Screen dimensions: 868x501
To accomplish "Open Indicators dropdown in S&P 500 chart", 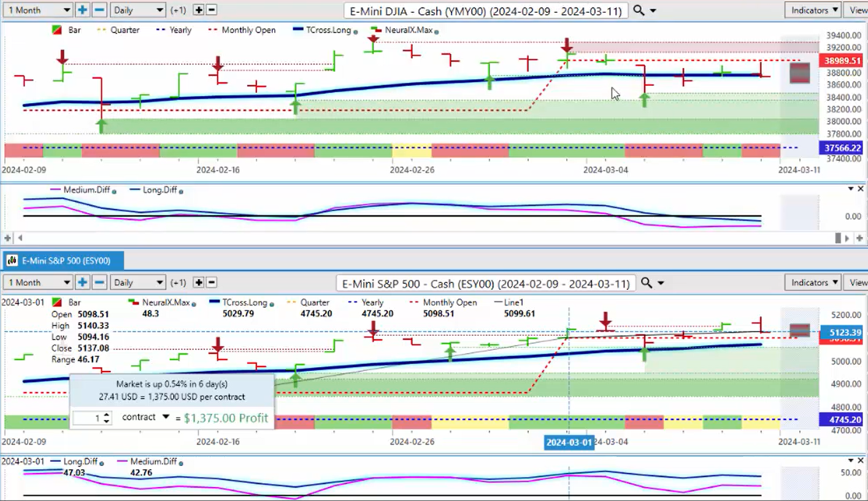I will pos(813,282).
